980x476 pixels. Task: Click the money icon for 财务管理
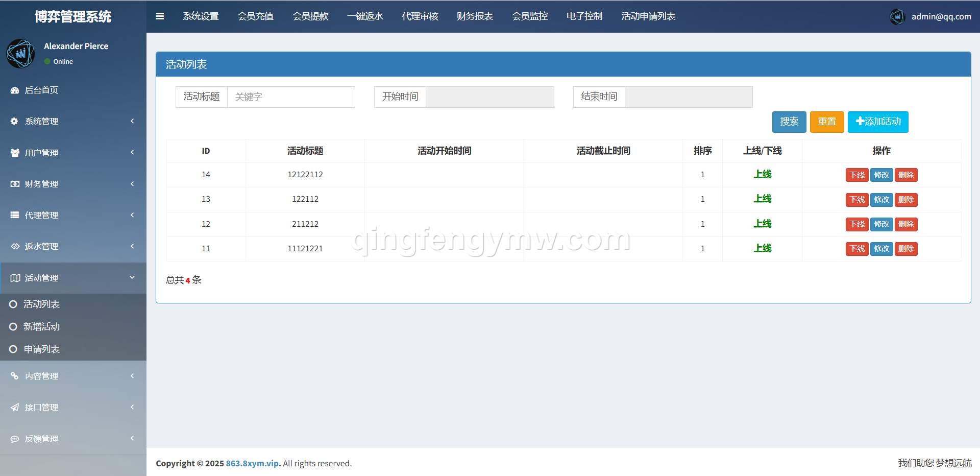click(15, 184)
